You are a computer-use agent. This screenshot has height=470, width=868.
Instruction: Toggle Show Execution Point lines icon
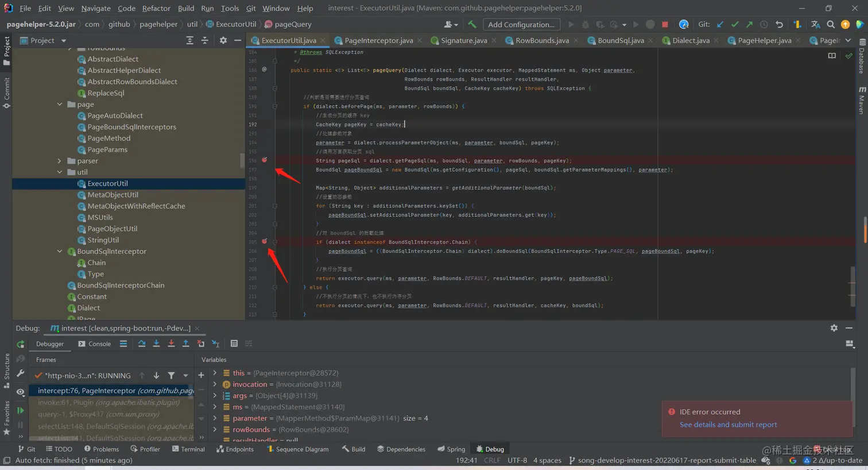tap(123, 344)
